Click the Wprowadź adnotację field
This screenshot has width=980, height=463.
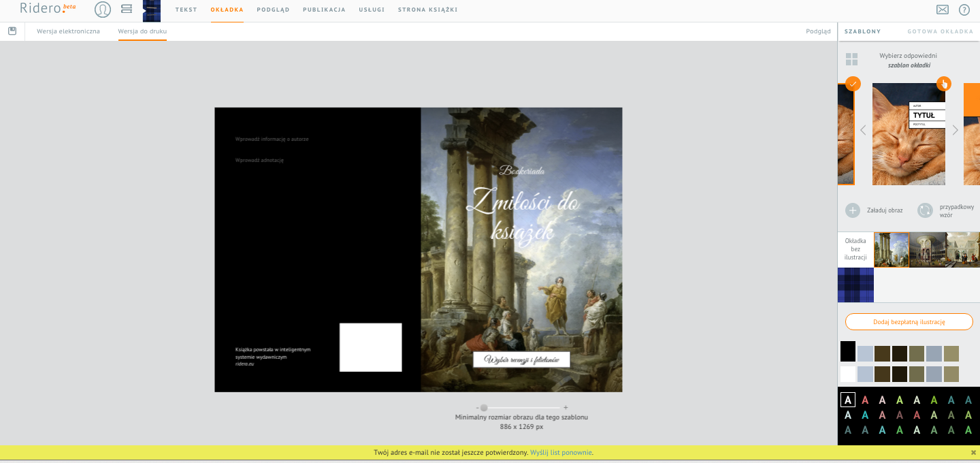259,160
